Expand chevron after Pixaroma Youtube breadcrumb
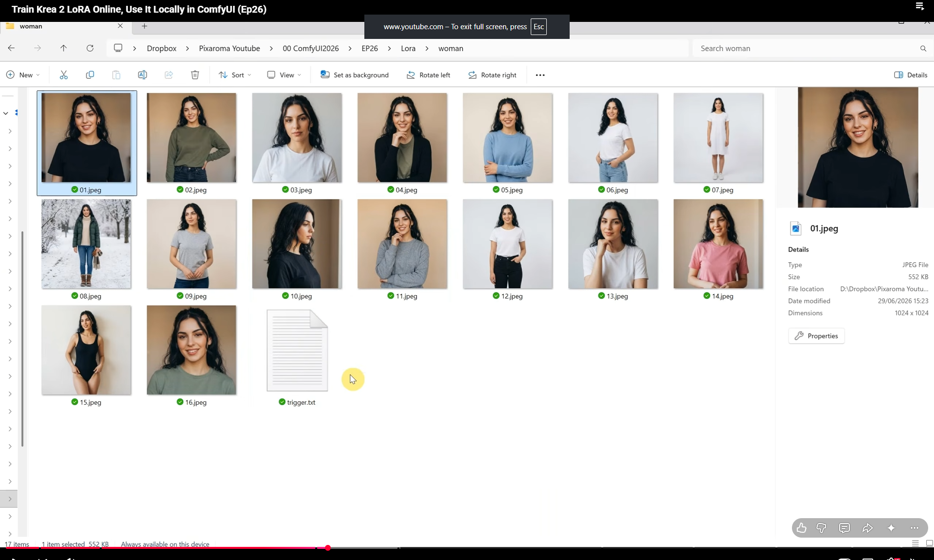This screenshot has width=934, height=560. coord(271,49)
